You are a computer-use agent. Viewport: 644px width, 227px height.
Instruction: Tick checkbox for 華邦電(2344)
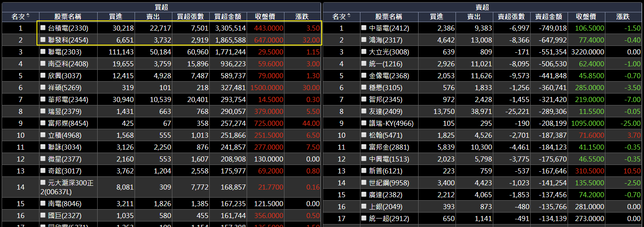(x=43, y=99)
